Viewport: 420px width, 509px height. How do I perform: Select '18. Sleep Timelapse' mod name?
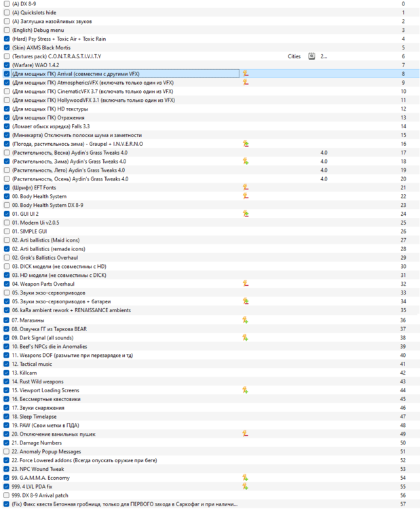click(34, 417)
